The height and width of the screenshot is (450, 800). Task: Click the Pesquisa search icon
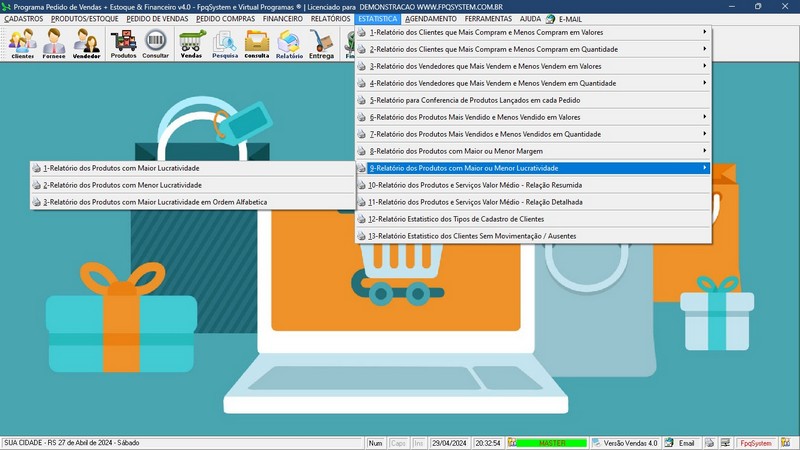coord(225,43)
